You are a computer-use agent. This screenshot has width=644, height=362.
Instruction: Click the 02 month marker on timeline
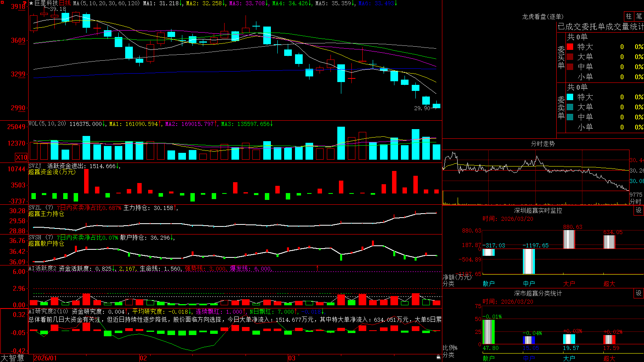(143, 358)
